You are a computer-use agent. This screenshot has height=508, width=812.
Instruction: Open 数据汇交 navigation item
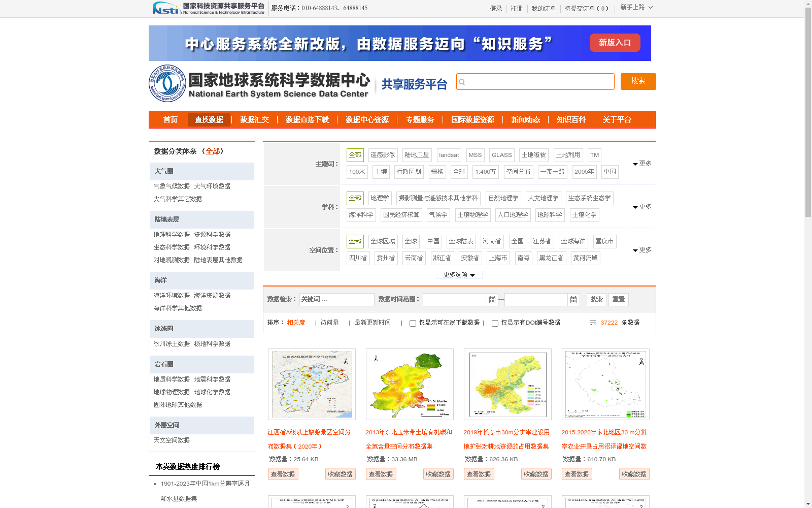coord(255,120)
